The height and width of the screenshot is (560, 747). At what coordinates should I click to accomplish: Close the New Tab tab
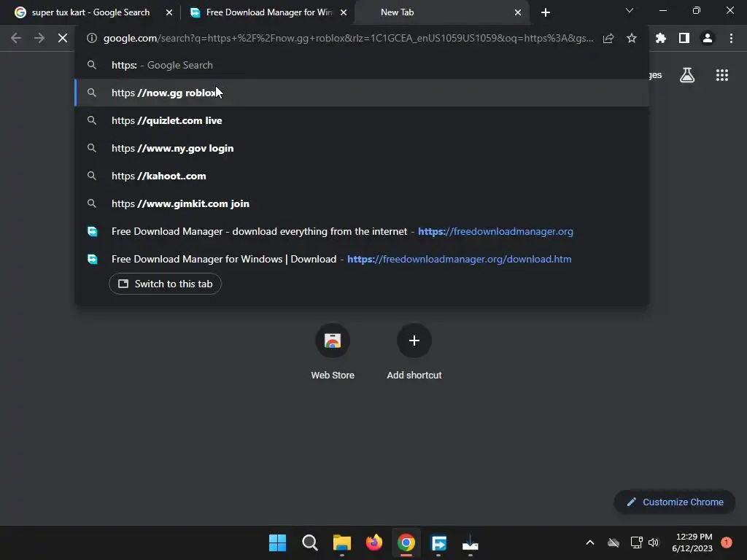pyautogui.click(x=518, y=12)
